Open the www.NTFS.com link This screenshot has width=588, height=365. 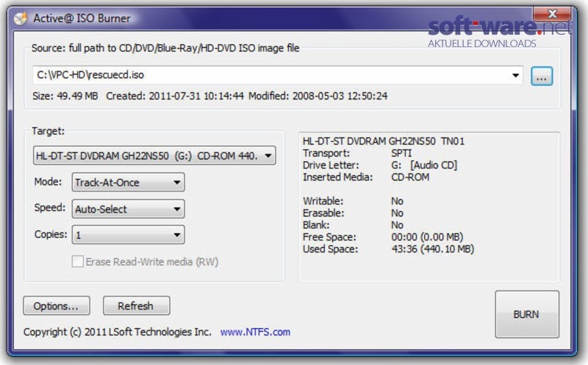tap(255, 332)
